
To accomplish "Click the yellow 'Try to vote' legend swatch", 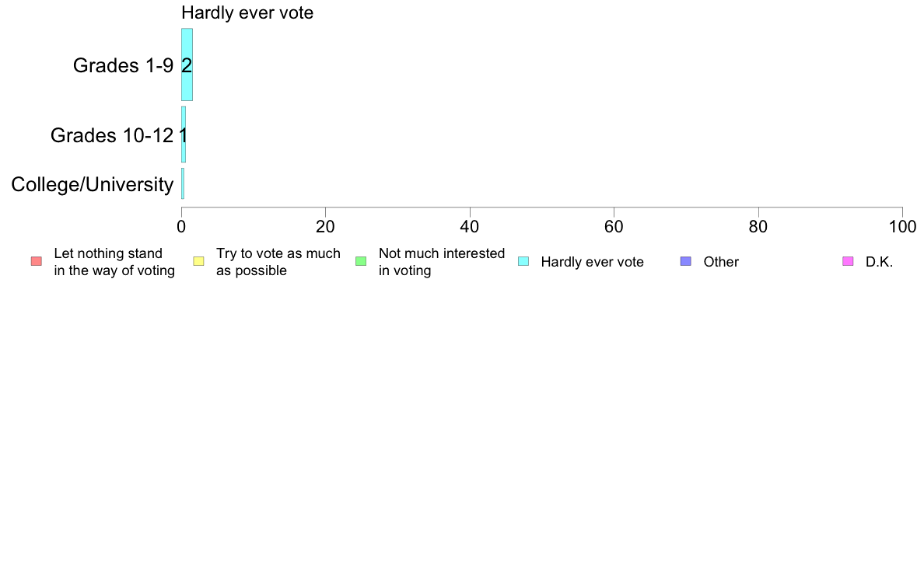I will (x=198, y=262).
